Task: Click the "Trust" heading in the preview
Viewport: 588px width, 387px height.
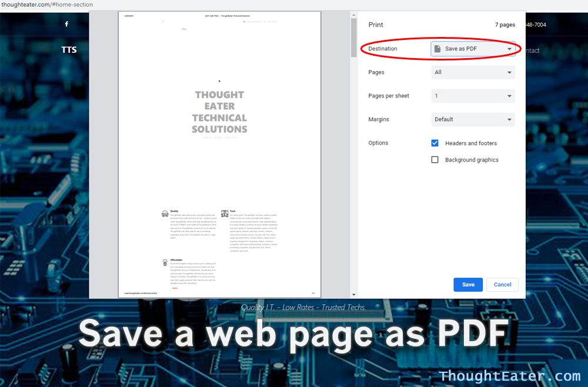Action: tap(232, 211)
